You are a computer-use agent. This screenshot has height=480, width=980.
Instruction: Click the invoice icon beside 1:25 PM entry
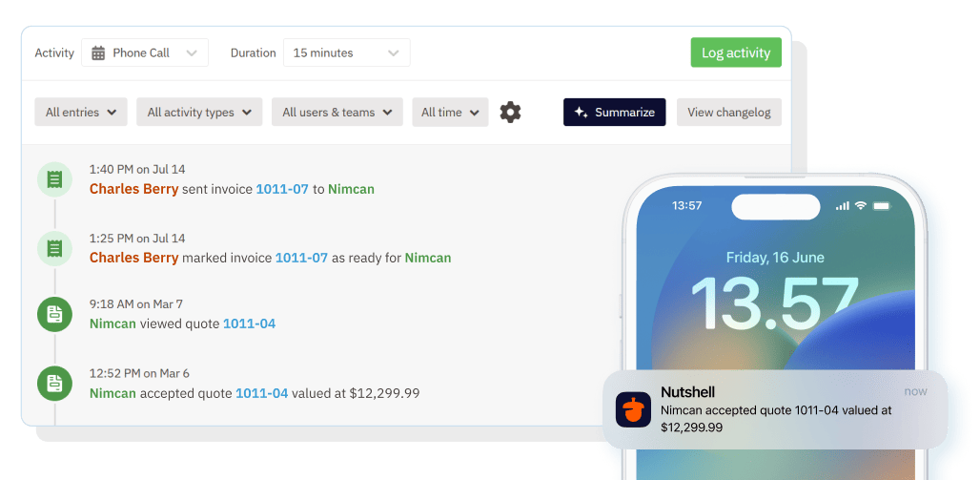point(54,248)
